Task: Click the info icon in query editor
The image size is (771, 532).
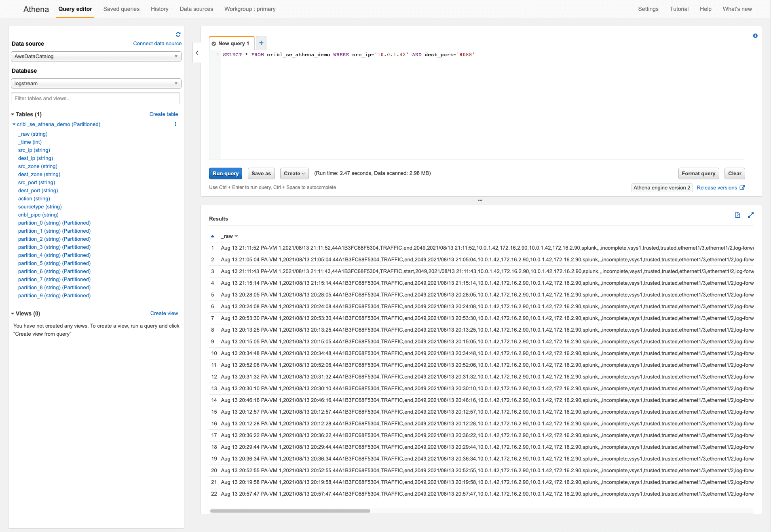Action: (755, 36)
